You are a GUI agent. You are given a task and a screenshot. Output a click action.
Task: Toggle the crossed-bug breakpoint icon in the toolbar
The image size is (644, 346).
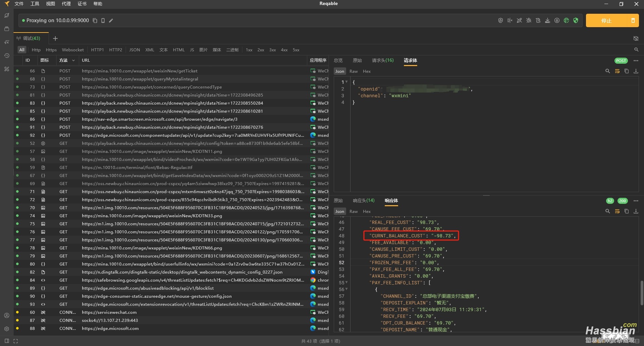point(529,20)
